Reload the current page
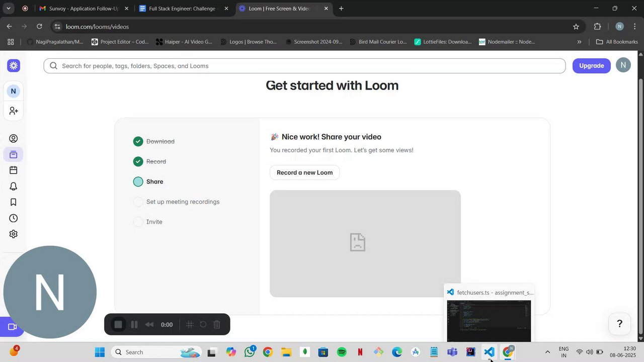Viewport: 644px width, 362px height. pos(39,27)
